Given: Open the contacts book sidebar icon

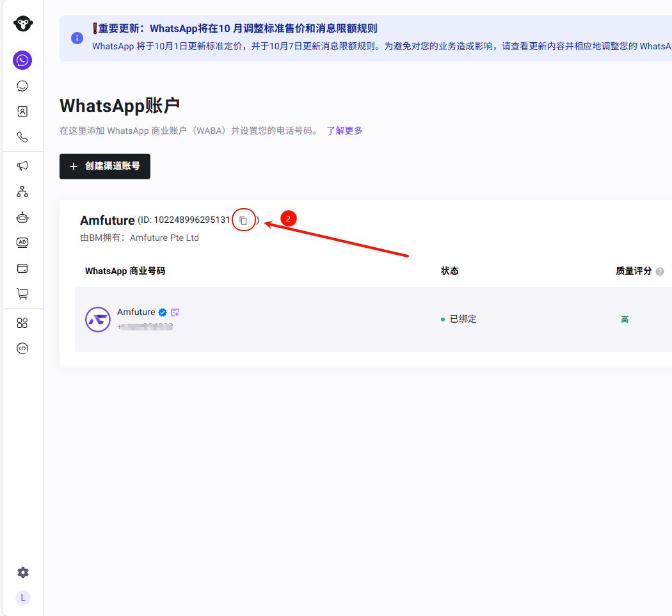Looking at the screenshot, I should pos(22,111).
